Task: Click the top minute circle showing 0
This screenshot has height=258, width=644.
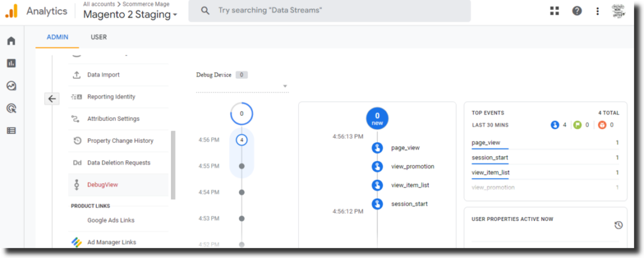Action: point(241,114)
